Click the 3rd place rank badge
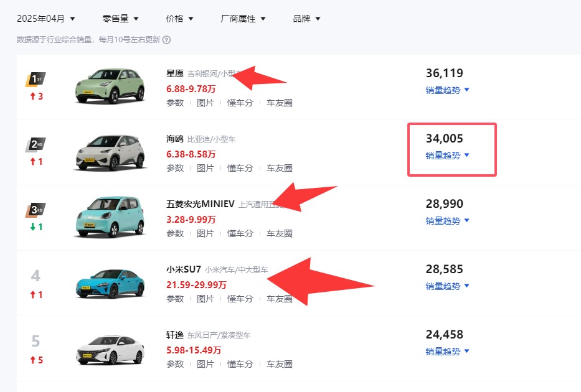 [36, 210]
